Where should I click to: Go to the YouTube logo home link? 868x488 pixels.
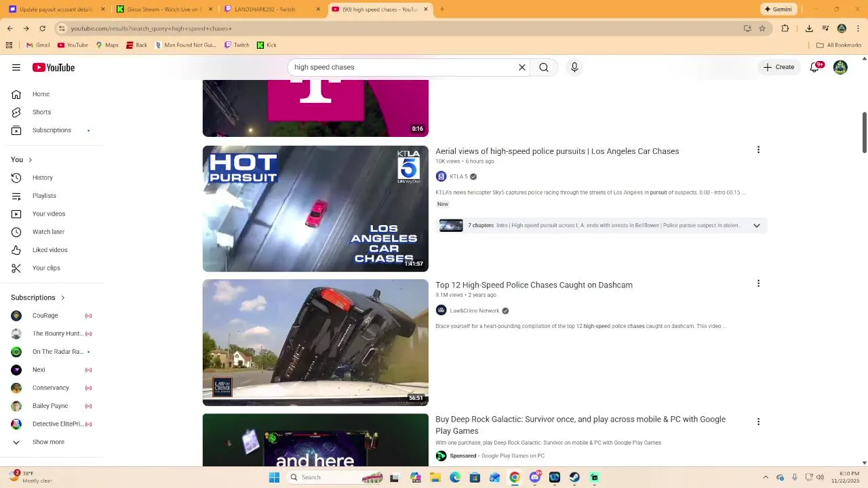[x=54, y=67]
